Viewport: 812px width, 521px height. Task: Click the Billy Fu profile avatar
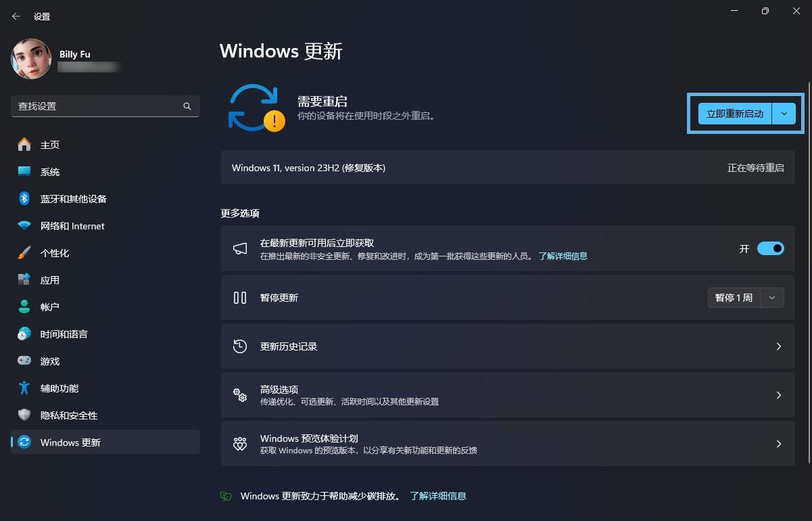click(31, 59)
